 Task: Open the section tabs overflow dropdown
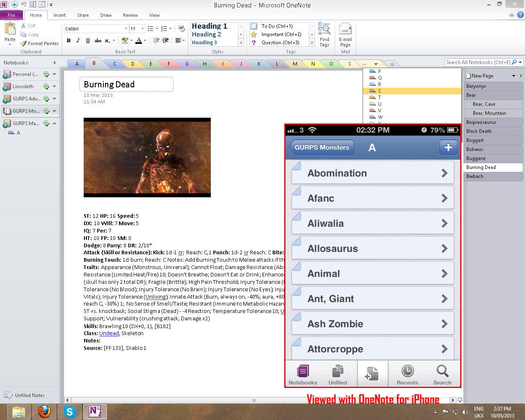tap(376, 64)
